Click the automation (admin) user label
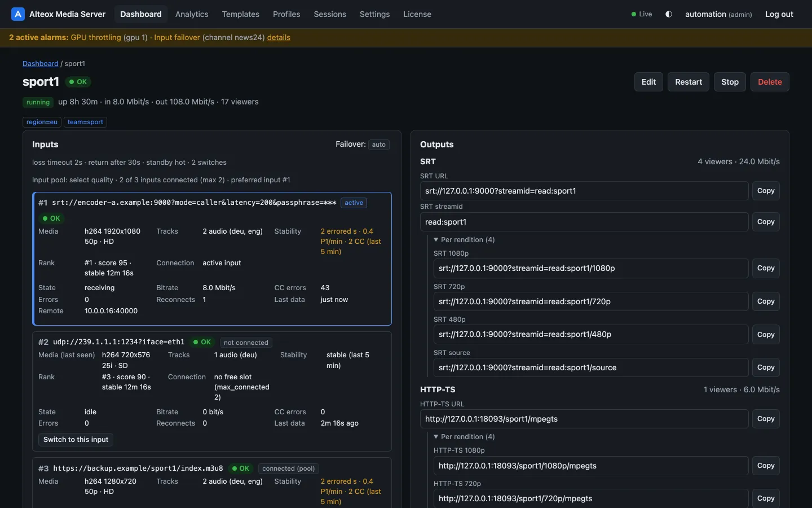Screen dimensions: 812x508 [x=718, y=14]
